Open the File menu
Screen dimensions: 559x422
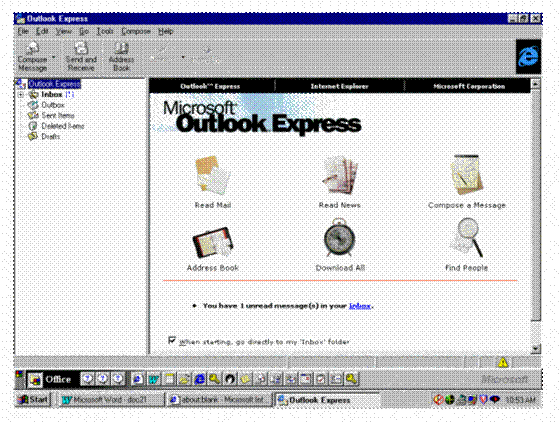coord(23,31)
